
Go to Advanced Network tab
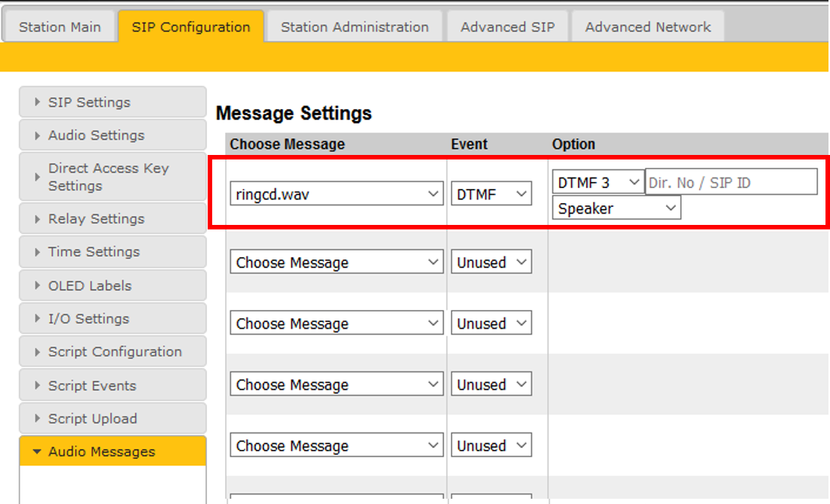coord(647,27)
